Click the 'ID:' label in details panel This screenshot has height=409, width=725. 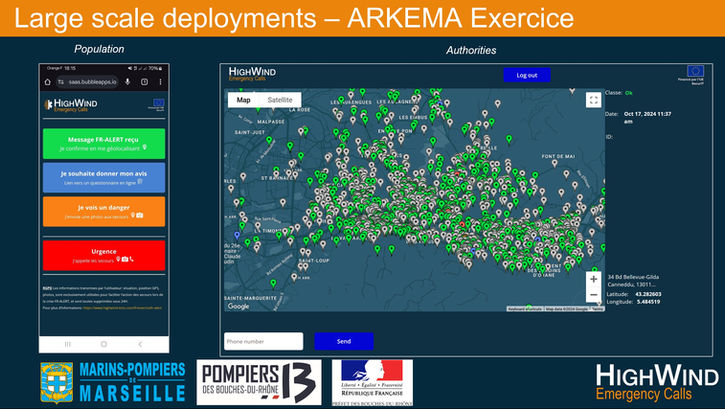pos(609,137)
